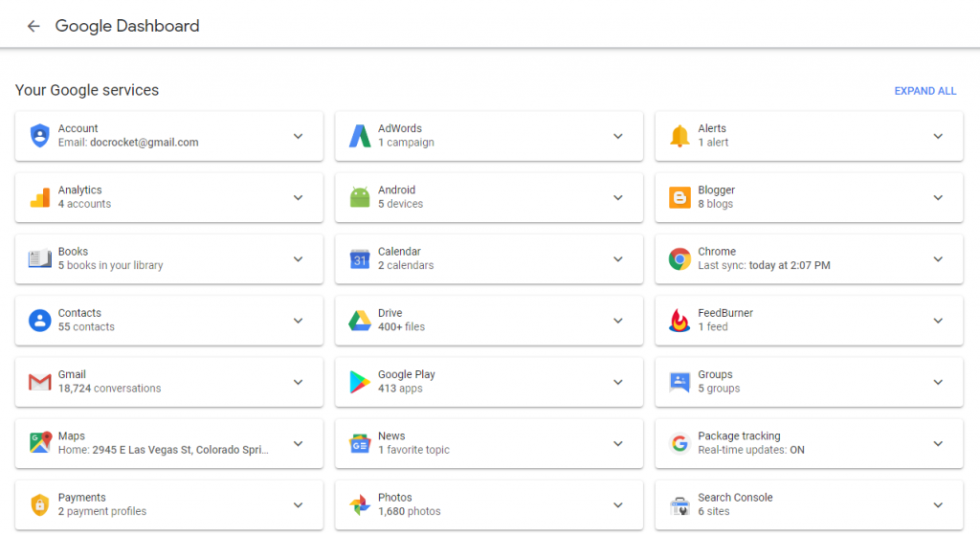The image size is (980, 535).
Task: Expand the Package tracking chevron
Action: tap(938, 443)
